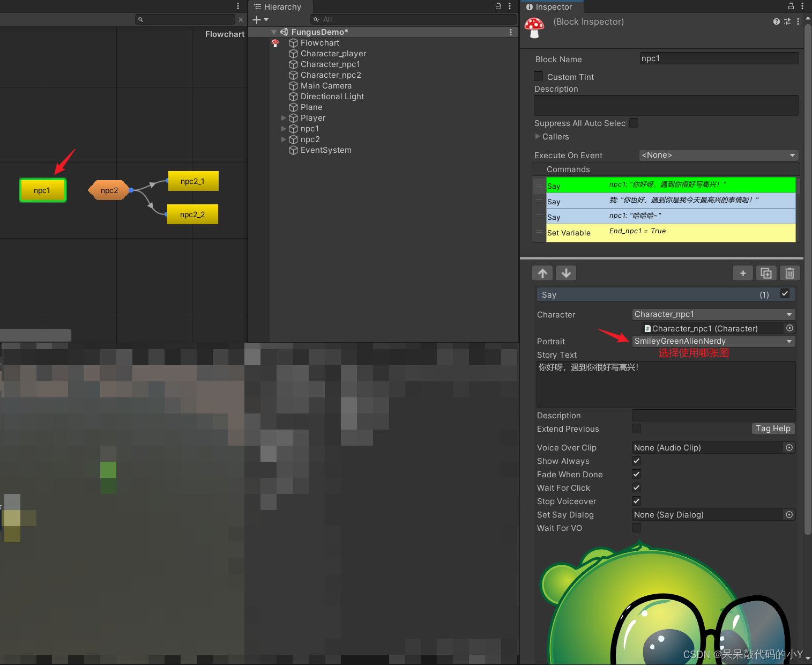
Task: Collapse the FungusDemo scene foldout
Action: pyautogui.click(x=274, y=32)
